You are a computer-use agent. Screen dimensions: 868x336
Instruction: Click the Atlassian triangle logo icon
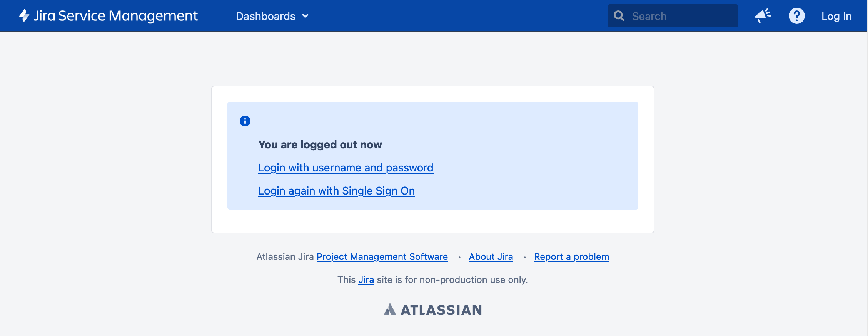390,309
